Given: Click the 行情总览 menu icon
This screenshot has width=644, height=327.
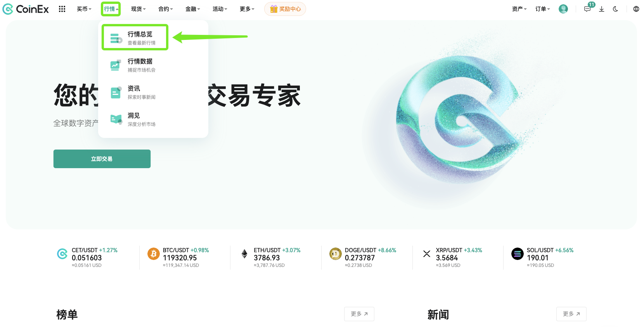Looking at the screenshot, I should click(x=116, y=38).
